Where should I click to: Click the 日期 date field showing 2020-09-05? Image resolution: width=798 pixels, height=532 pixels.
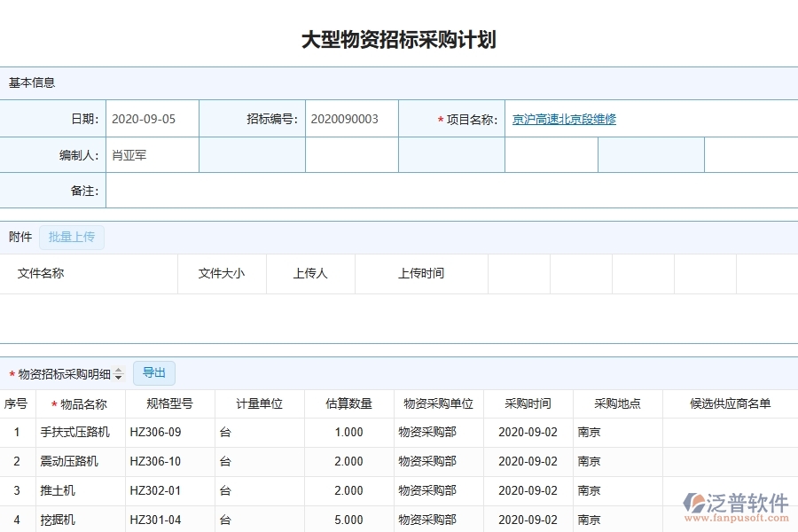pos(151,118)
